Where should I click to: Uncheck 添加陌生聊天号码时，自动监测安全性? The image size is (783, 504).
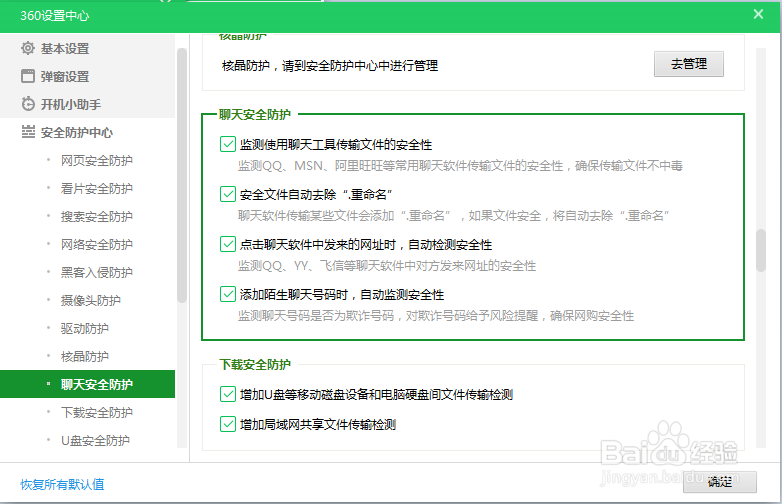pos(228,294)
